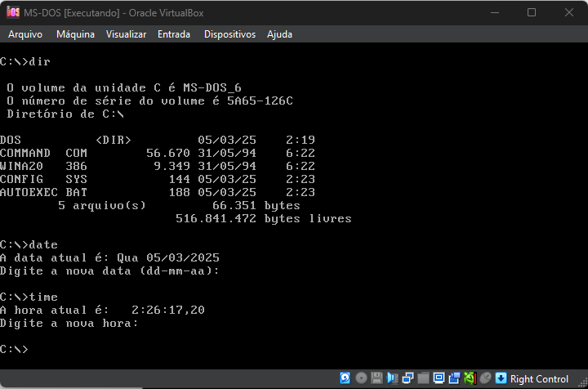Image resolution: width=588 pixels, height=389 pixels.
Task: Click the '516.841.472 bytes livres' line
Action: pos(264,219)
